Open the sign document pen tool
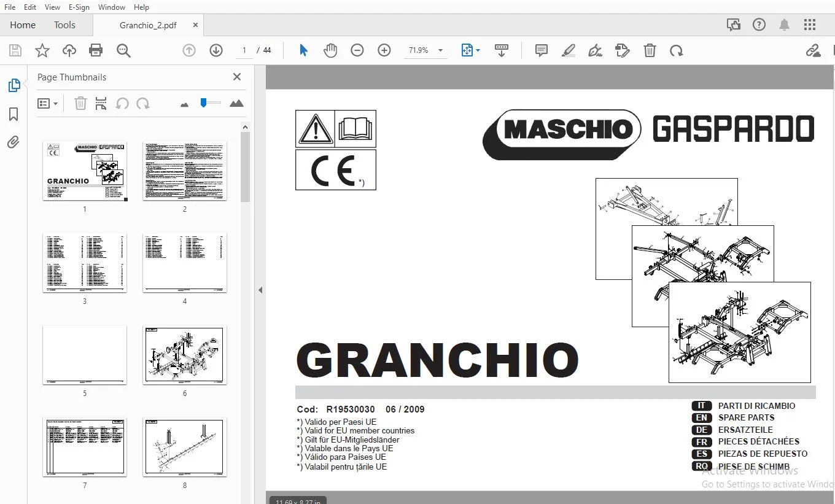The width and height of the screenshot is (835, 504). pyautogui.click(x=595, y=51)
